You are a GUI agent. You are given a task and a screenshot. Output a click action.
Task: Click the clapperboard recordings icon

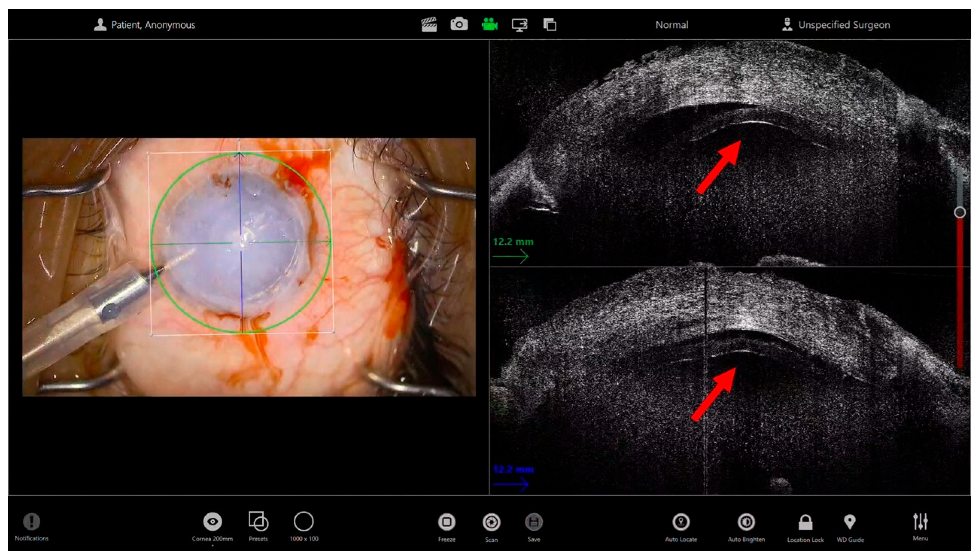click(428, 25)
